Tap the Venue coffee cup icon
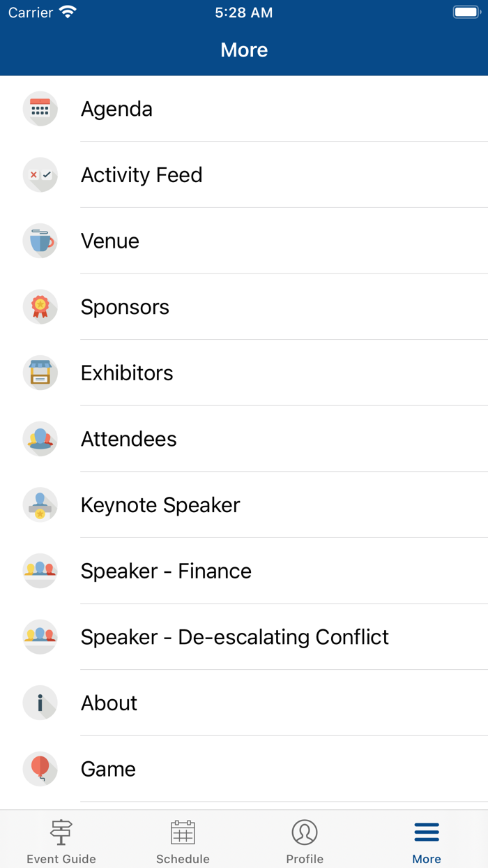This screenshot has height=868, width=488. [40, 241]
